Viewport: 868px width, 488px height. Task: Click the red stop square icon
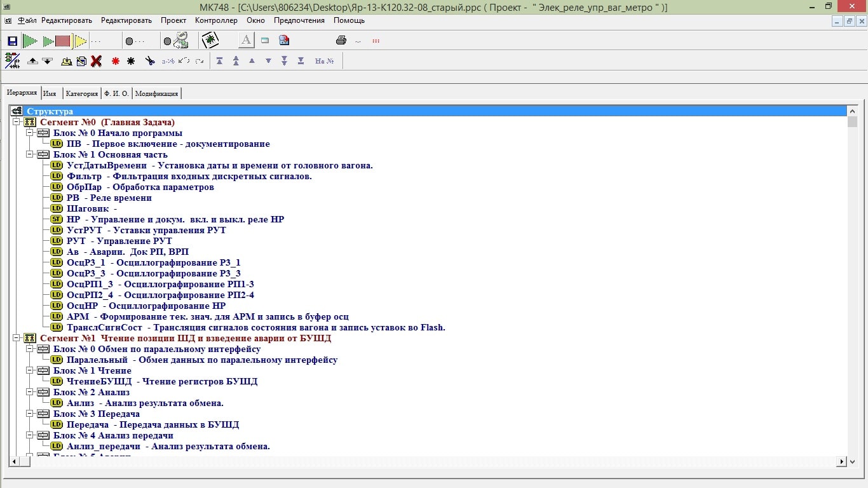[x=62, y=41]
